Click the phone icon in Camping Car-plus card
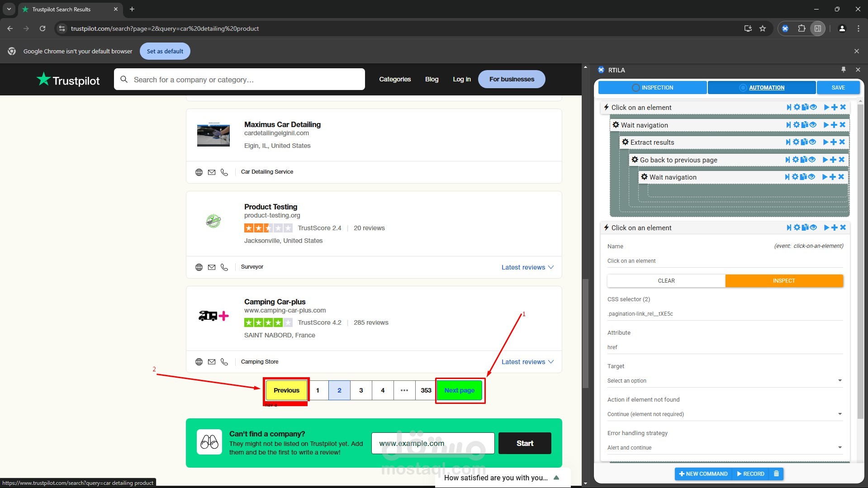 tap(224, 362)
